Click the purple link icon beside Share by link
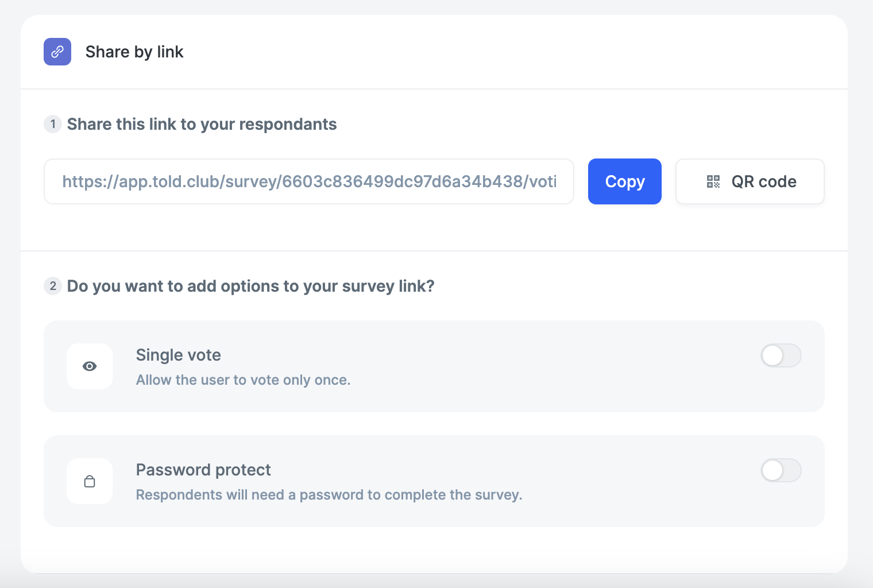 point(57,52)
